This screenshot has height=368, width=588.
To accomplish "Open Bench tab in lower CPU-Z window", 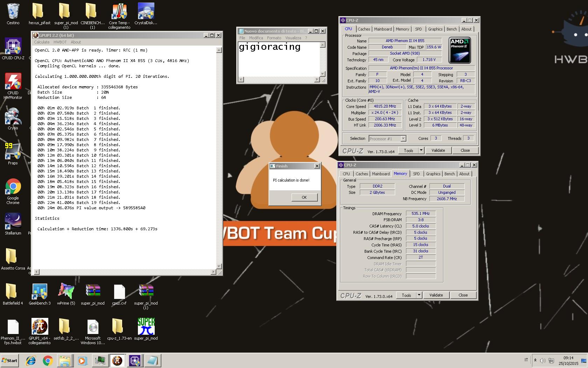I will (449, 174).
